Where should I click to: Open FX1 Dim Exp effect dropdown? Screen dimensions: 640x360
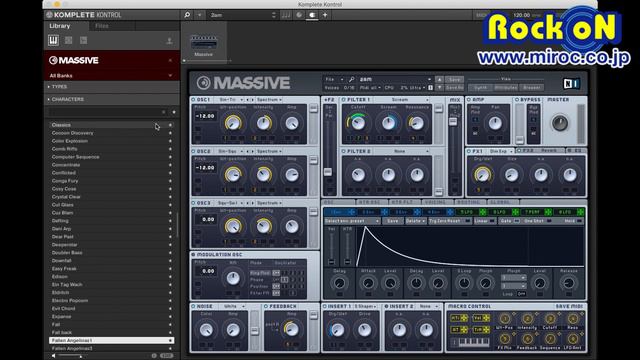coord(500,151)
